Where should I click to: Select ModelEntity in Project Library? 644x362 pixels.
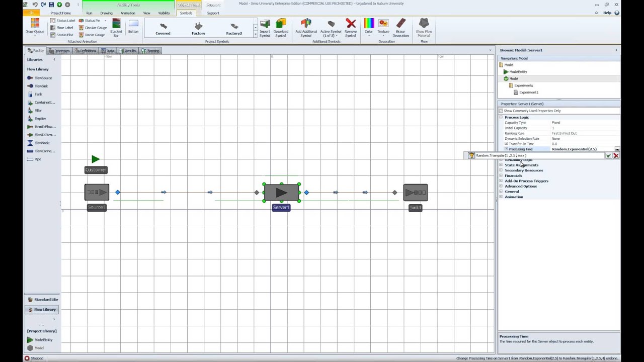(x=40, y=340)
